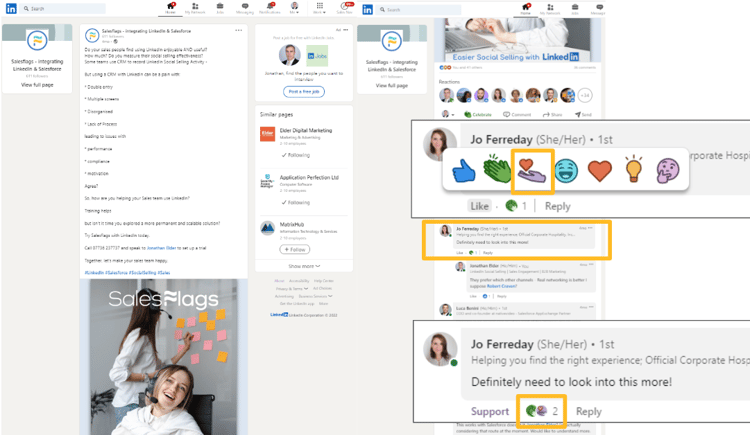Choose the Support hand-with-heart reaction

tap(532, 171)
